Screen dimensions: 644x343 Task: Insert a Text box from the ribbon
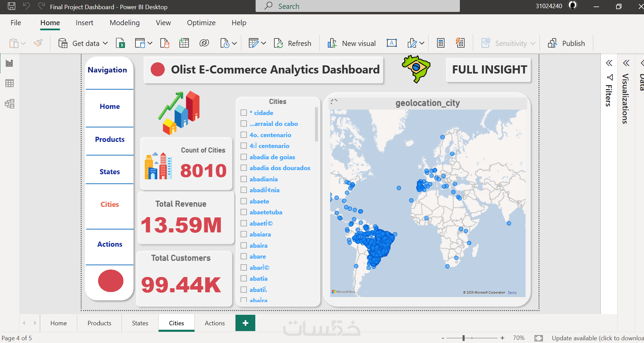tap(392, 43)
